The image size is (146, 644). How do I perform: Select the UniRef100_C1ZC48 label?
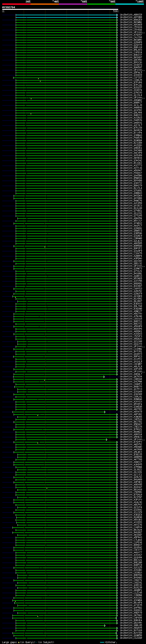point(131,593)
